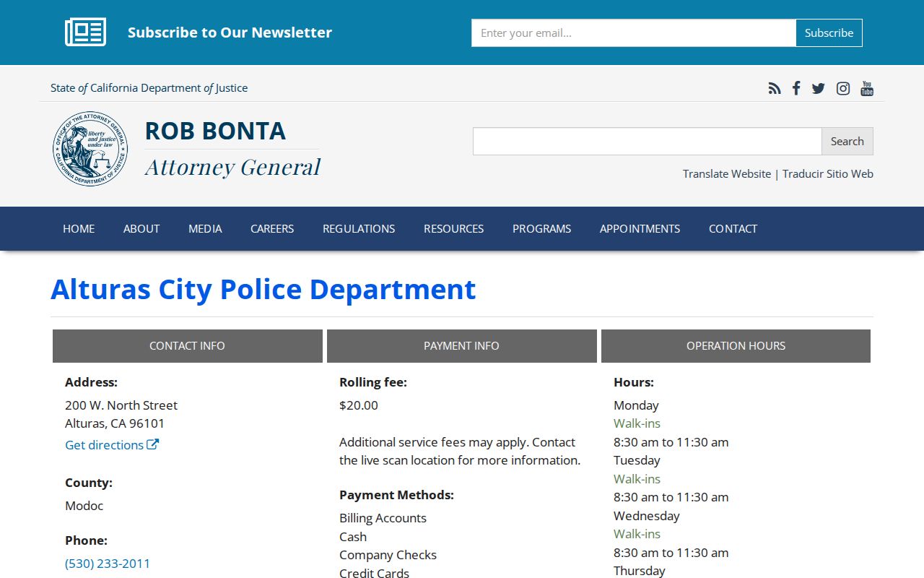The image size is (924, 578).
Task: Click the Attorney General seal logo
Action: pos(90,150)
